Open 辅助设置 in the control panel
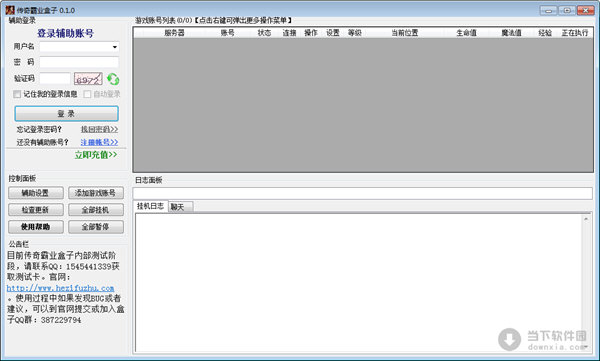The width and height of the screenshot is (600, 361). (36, 193)
